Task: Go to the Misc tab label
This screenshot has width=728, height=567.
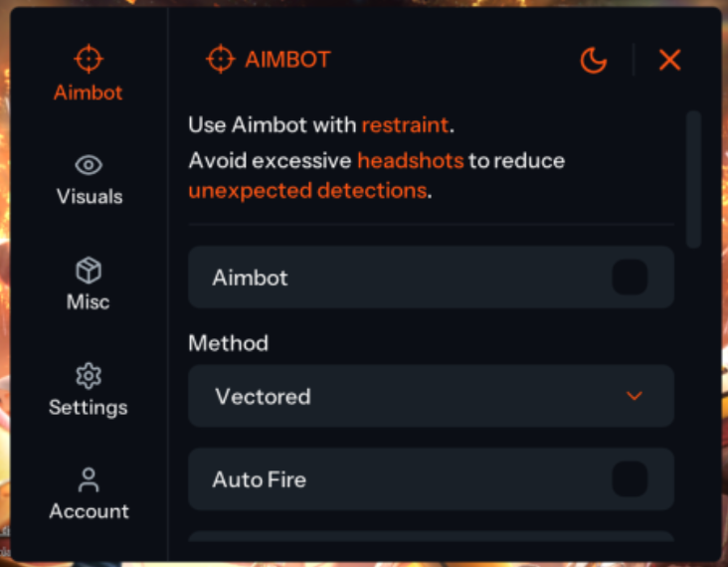Action: (x=88, y=301)
